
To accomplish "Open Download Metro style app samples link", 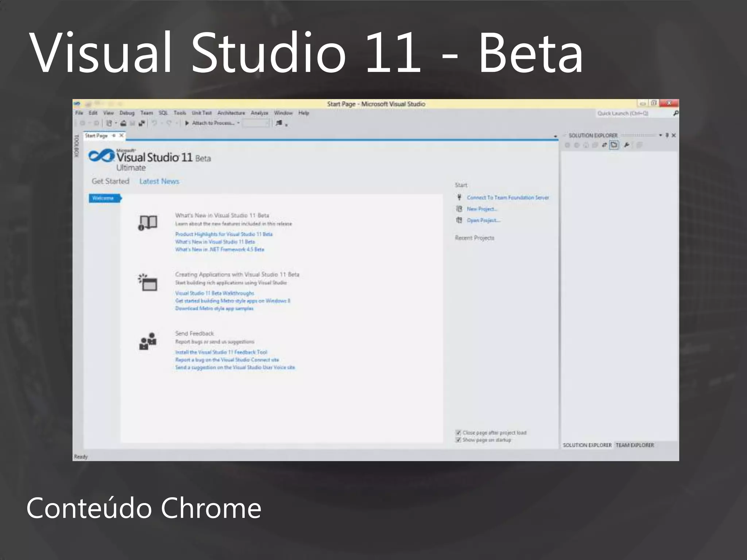I will [x=214, y=308].
